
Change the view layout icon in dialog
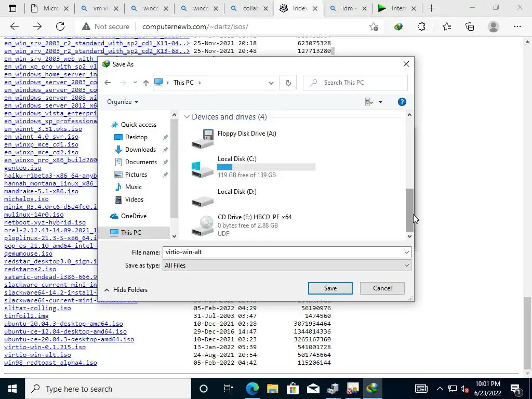369,101
